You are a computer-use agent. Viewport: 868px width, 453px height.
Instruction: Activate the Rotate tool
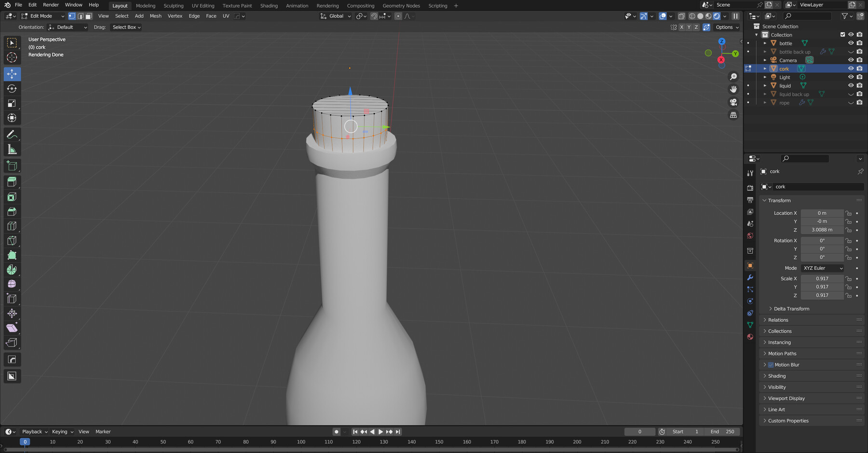click(x=12, y=88)
